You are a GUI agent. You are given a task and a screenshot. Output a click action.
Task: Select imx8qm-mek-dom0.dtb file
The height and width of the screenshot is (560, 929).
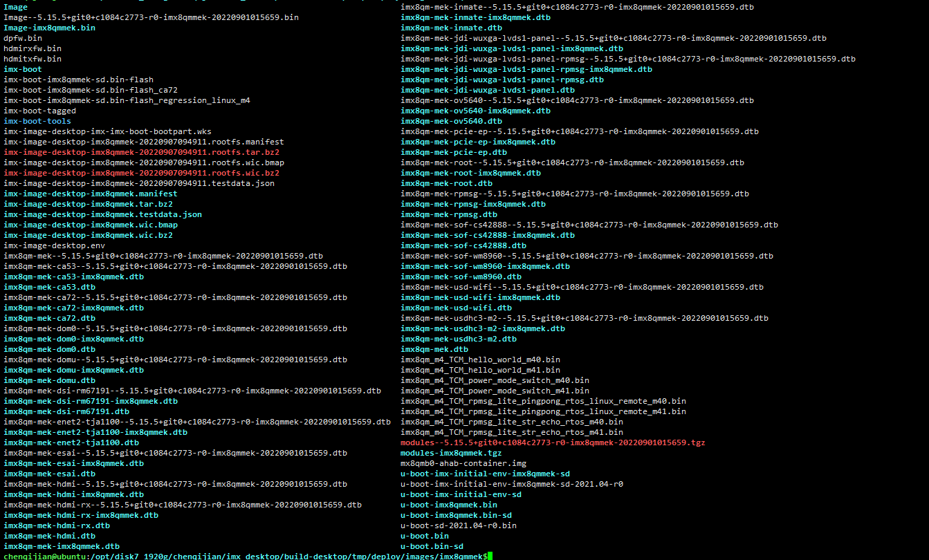click(x=50, y=349)
